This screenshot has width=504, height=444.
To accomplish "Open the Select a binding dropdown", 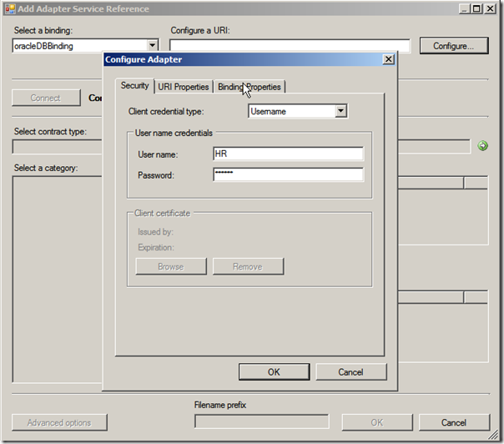I will pos(152,47).
